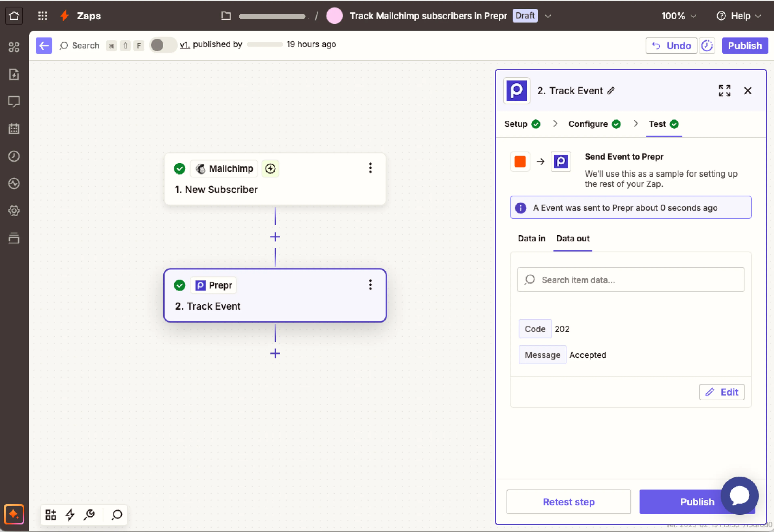
Task: Select the Mailchimp New Subscriber step card
Action: coord(275,179)
